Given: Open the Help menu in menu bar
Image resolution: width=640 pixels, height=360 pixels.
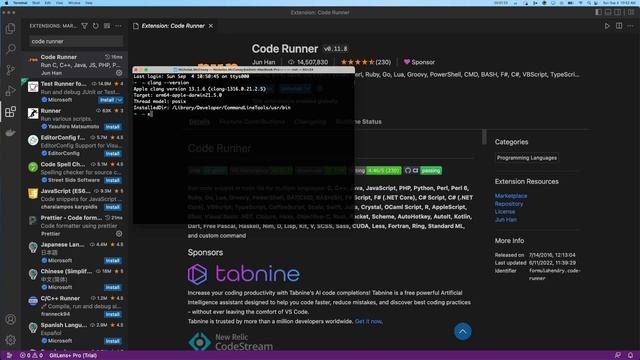Looking at the screenshot, I should tap(89, 3).
